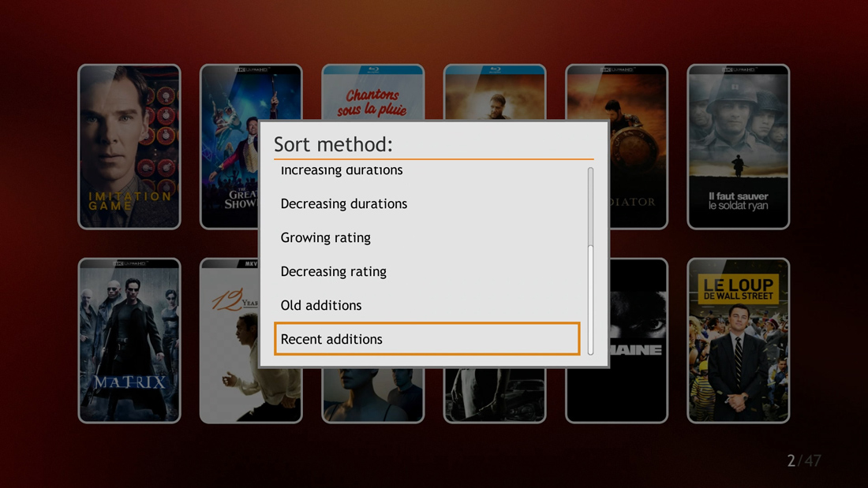Select the Recent additions sort option
Image resolution: width=868 pixels, height=488 pixels.
[x=427, y=339]
